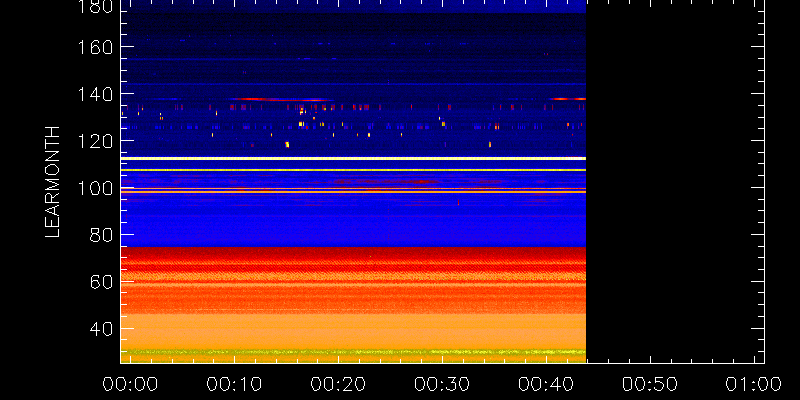Click the LEARMONTH axis label
The width and height of the screenshot is (800, 400).
click(x=53, y=182)
